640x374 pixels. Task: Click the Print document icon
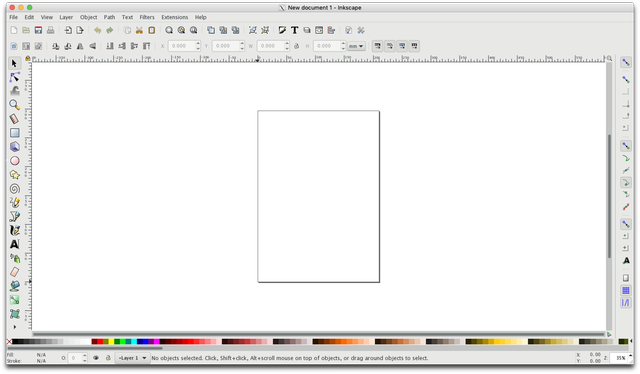tap(50, 30)
